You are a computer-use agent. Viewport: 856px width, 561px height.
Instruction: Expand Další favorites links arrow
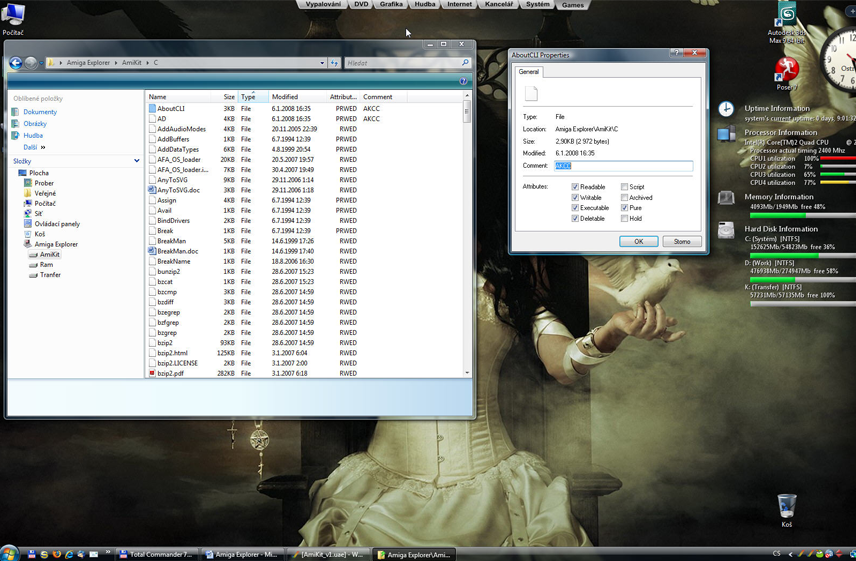coord(43,147)
